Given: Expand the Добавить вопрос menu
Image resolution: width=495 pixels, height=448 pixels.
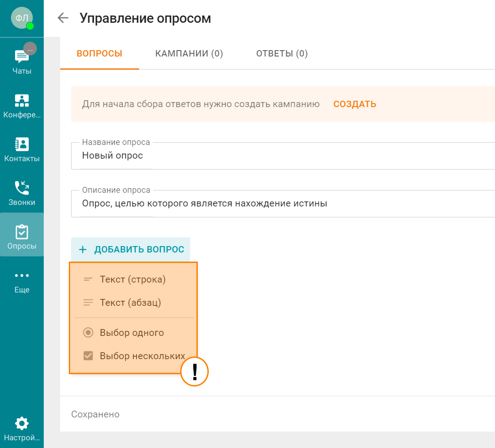Looking at the screenshot, I should [131, 249].
